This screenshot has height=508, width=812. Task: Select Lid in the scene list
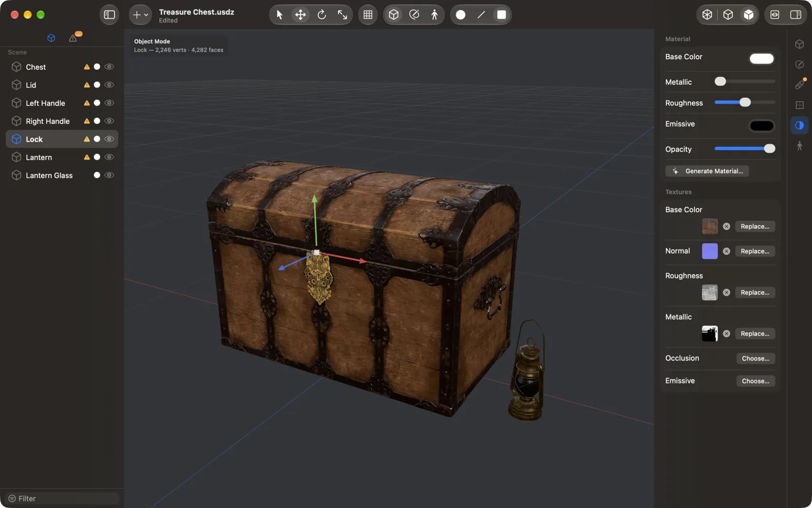click(x=62, y=85)
